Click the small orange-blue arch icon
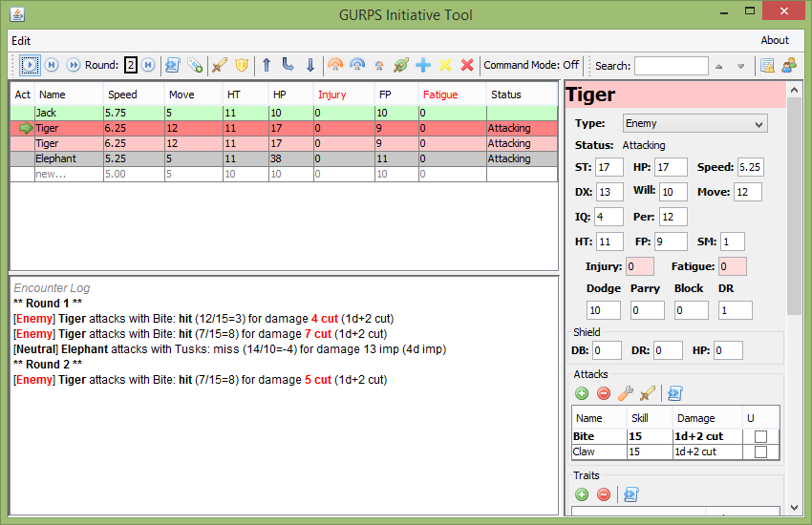812x525 pixels. pos(379,66)
